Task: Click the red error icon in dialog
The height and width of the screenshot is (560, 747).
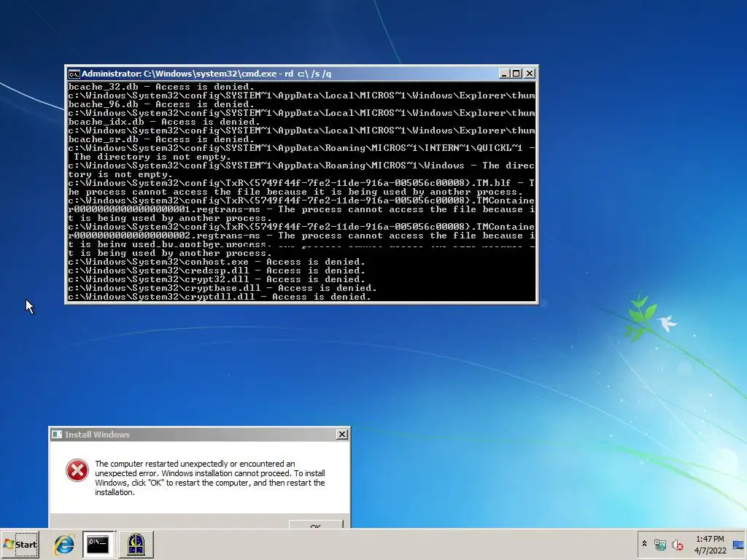Action: coord(77,470)
